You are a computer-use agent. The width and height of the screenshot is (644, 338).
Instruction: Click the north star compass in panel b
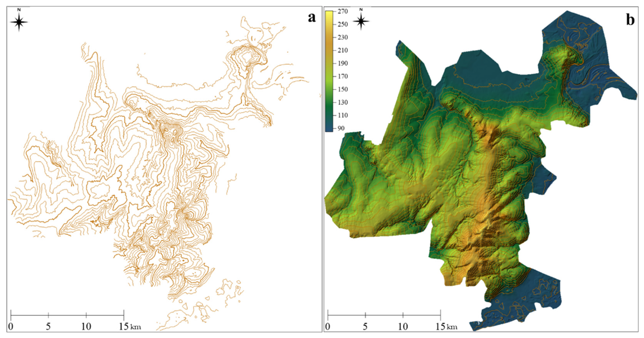point(361,21)
